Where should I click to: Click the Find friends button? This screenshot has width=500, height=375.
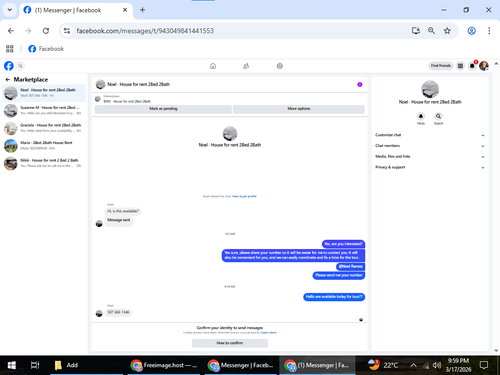click(x=441, y=66)
